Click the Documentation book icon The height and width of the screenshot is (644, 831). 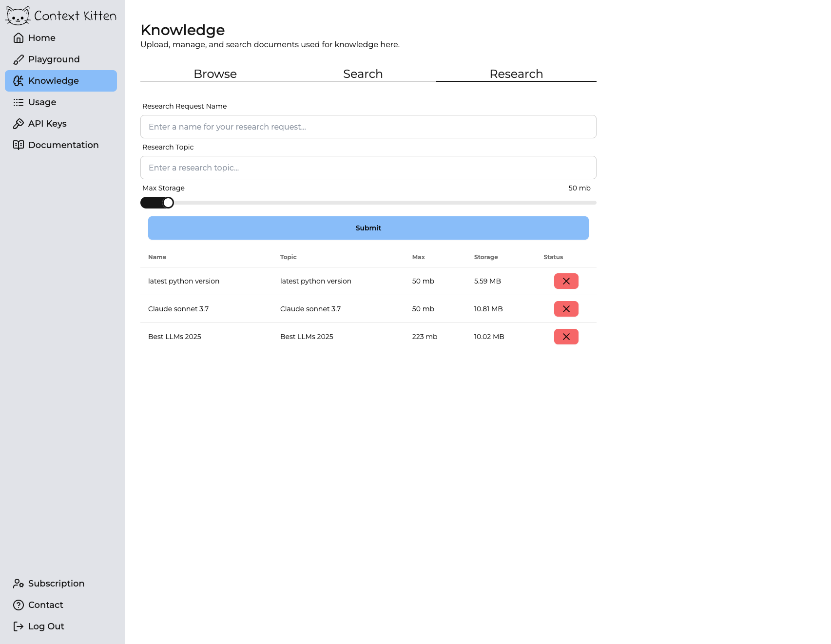[19, 145]
